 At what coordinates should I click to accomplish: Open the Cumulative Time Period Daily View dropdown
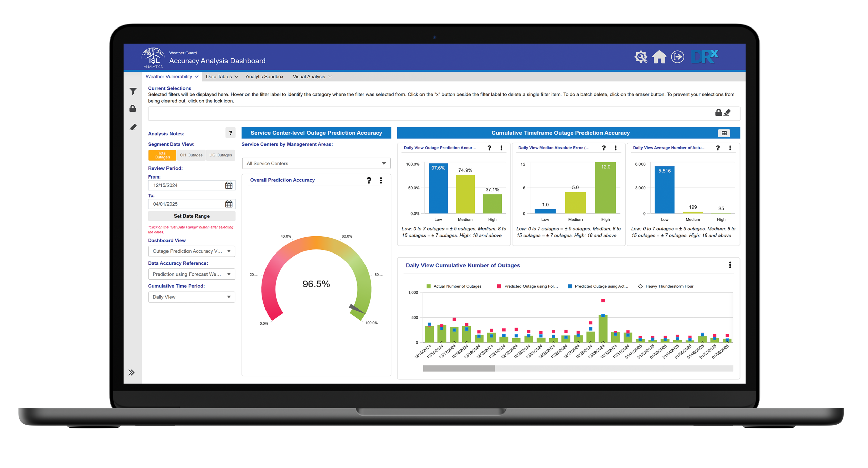click(192, 297)
